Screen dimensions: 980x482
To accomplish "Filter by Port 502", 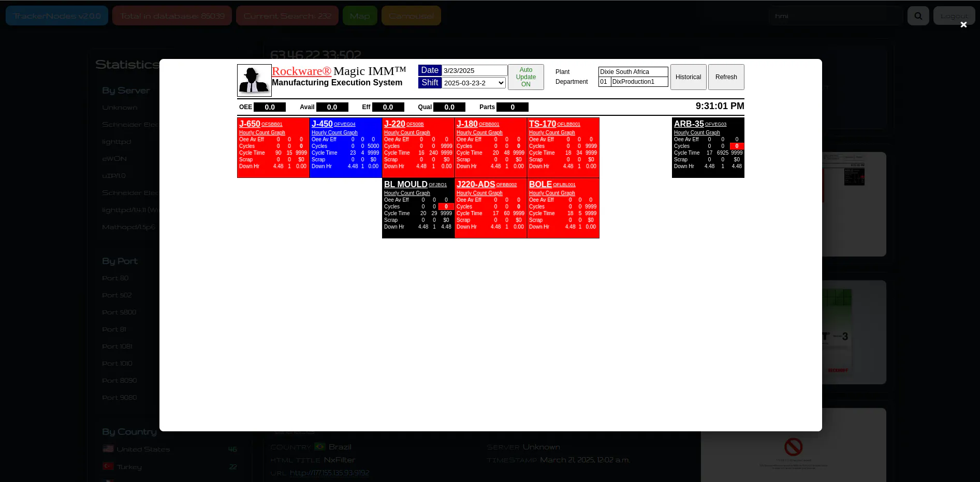I will point(117,295).
